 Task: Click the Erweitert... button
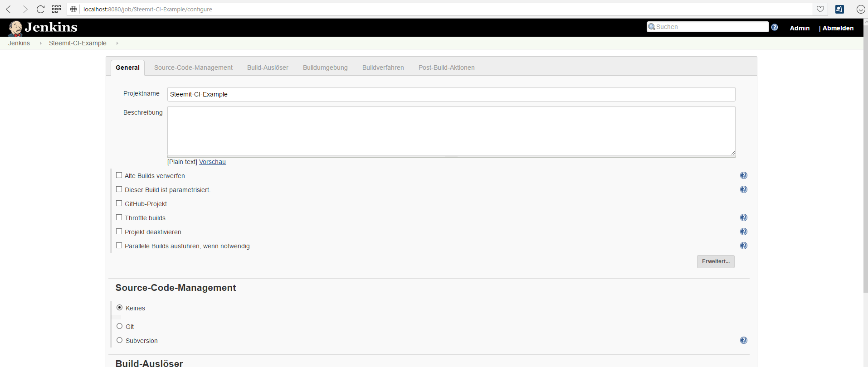716,261
